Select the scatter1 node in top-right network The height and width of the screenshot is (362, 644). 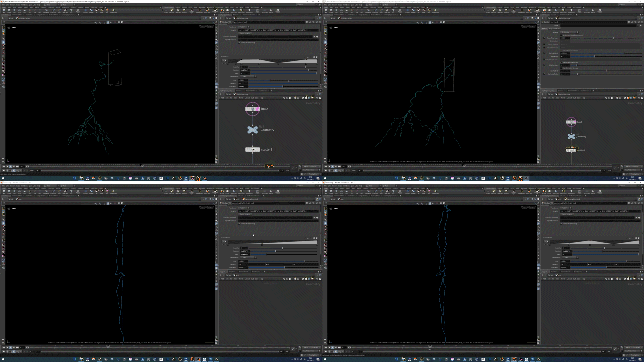[571, 150]
